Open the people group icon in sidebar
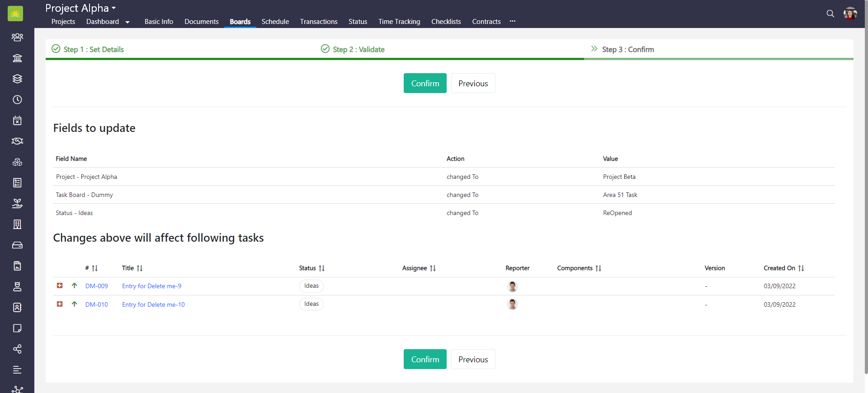This screenshot has width=868, height=393. [17, 37]
